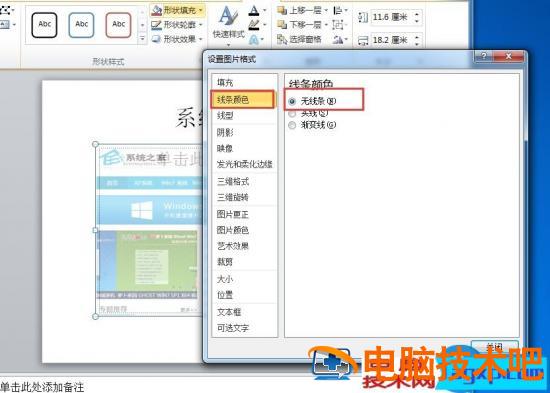550x393 pixels.
Task: Open the 线条颜色 category in dialog
Action: coord(242,99)
